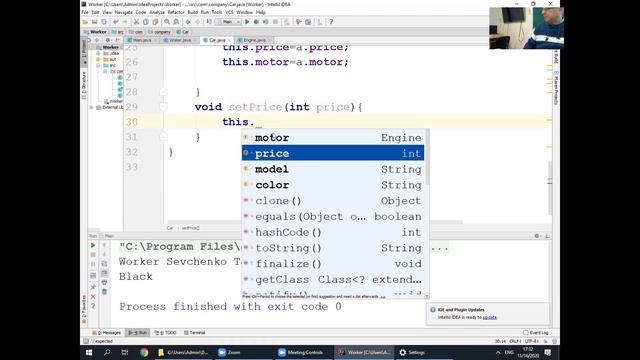Expand the External Libraries node
This screenshot has width=640, height=360.
coord(91,107)
